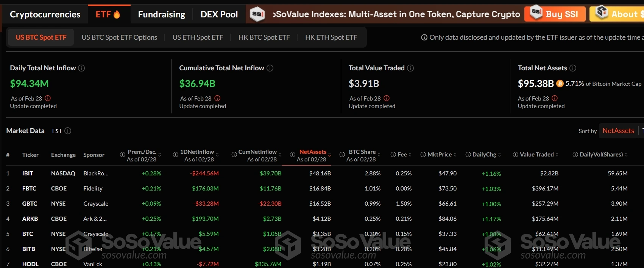Viewport: 644px width, 268px height.
Task: Click the BTC ticker in row 5
Action: (28, 234)
